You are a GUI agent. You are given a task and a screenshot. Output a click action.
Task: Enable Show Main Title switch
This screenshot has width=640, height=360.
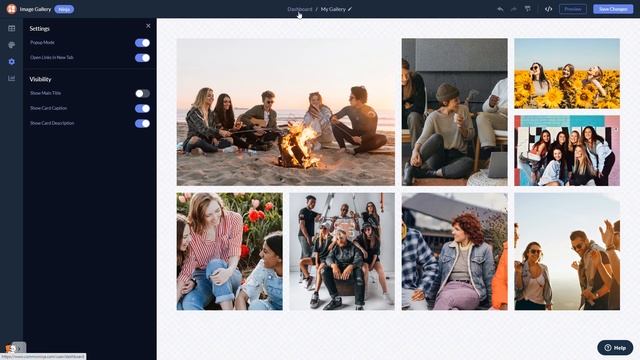click(142, 93)
